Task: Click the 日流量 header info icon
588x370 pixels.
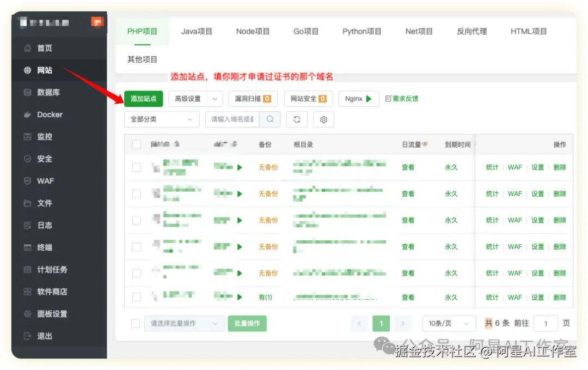Action: tap(425, 144)
